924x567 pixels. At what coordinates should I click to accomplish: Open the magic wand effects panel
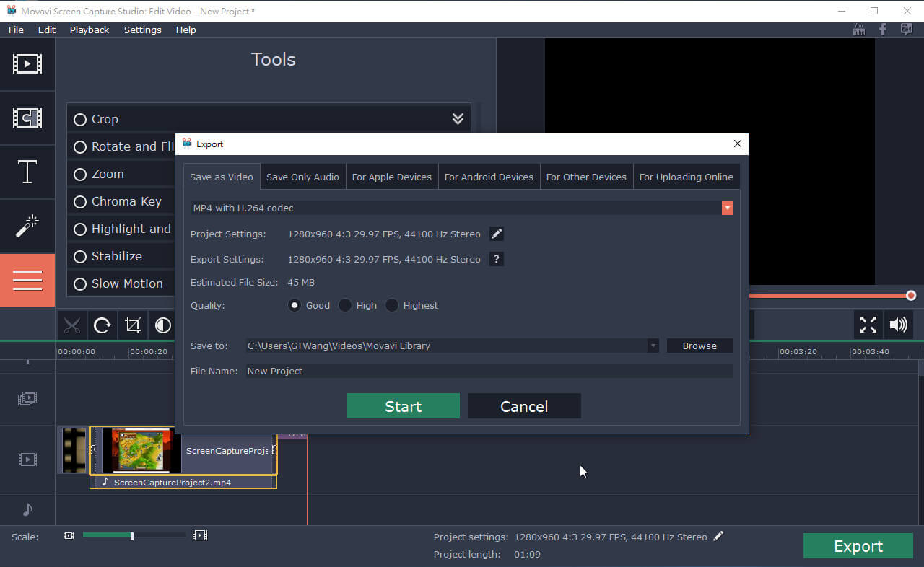click(27, 227)
